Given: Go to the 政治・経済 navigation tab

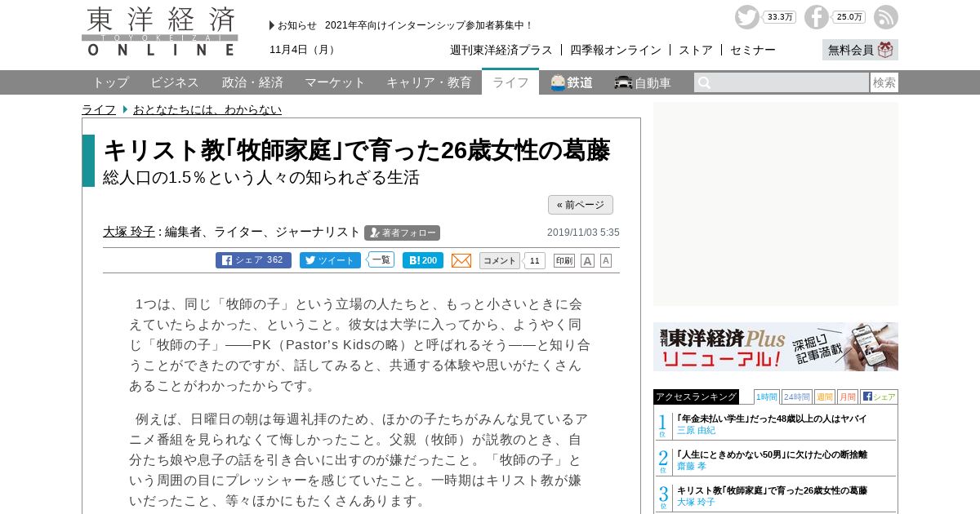Looking at the screenshot, I should click(253, 82).
